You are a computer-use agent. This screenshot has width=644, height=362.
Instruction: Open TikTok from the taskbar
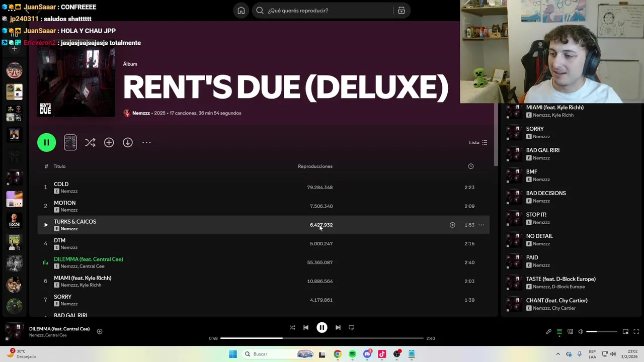coord(382,354)
